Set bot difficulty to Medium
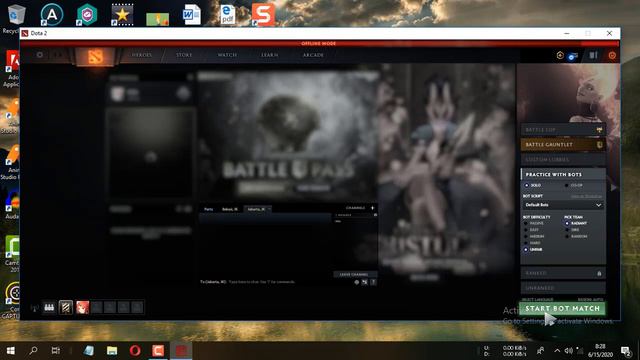 coord(534,236)
